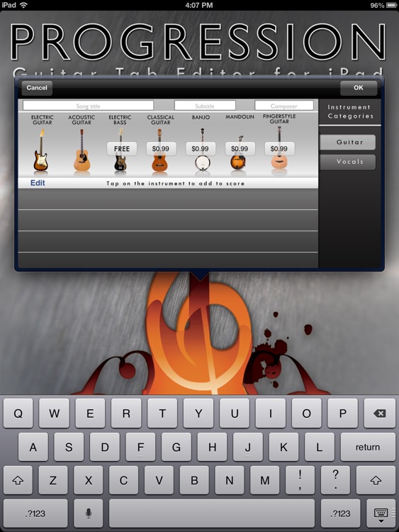The image size is (399, 532).
Task: Buy the Classical Guitar for $0.99
Action: click(x=161, y=149)
